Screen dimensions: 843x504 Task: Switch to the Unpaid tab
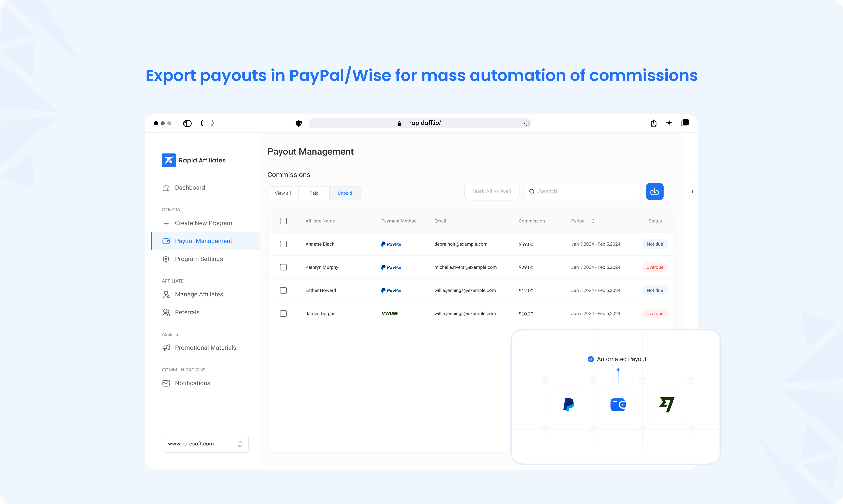pos(345,193)
